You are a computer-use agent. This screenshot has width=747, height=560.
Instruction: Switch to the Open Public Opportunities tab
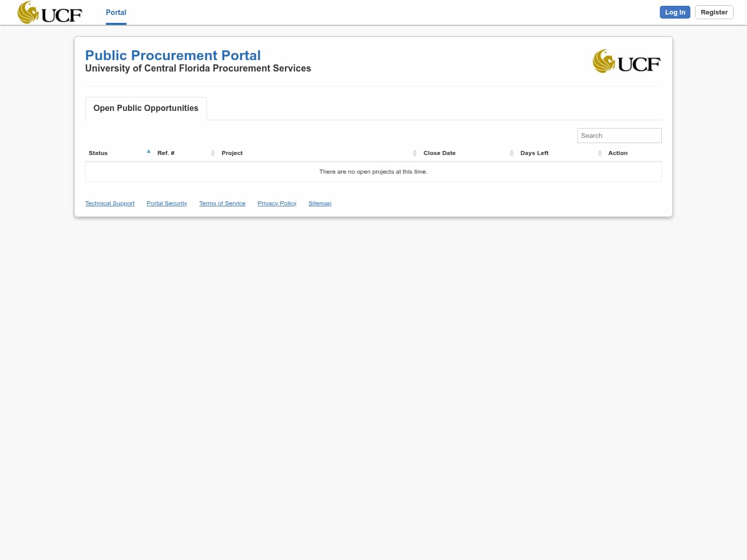pyautogui.click(x=145, y=108)
